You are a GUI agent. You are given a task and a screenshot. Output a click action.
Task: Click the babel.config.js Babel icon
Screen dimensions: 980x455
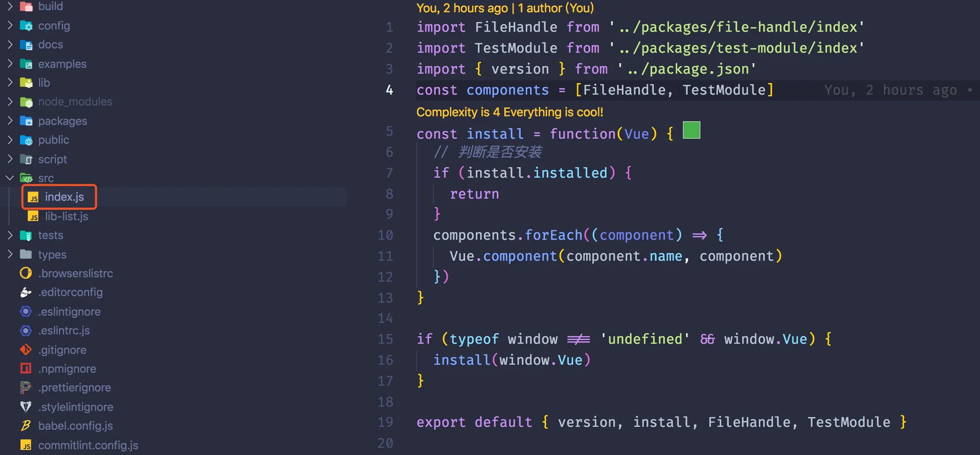[x=26, y=426]
